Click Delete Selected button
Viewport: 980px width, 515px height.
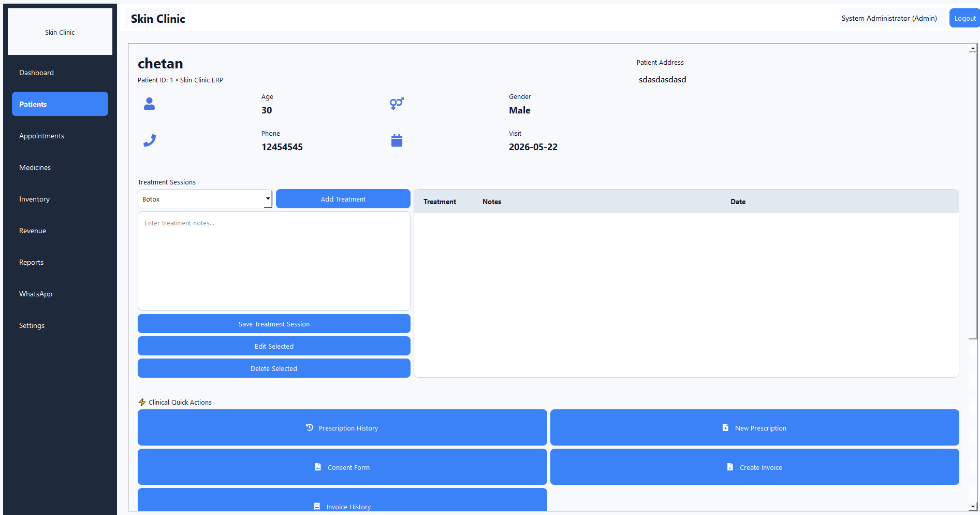[274, 368]
